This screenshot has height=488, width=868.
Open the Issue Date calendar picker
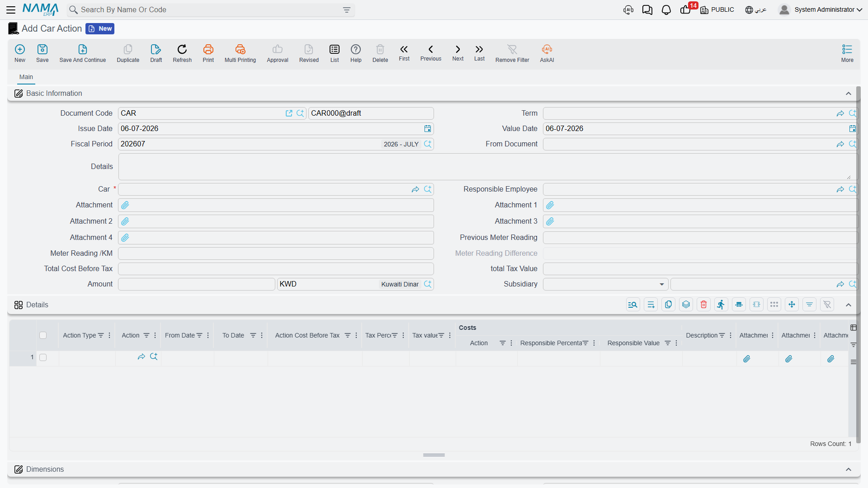428,129
